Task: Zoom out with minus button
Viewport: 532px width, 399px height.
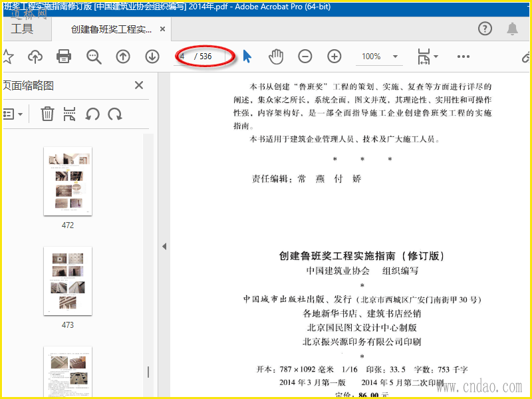Action: [305, 57]
